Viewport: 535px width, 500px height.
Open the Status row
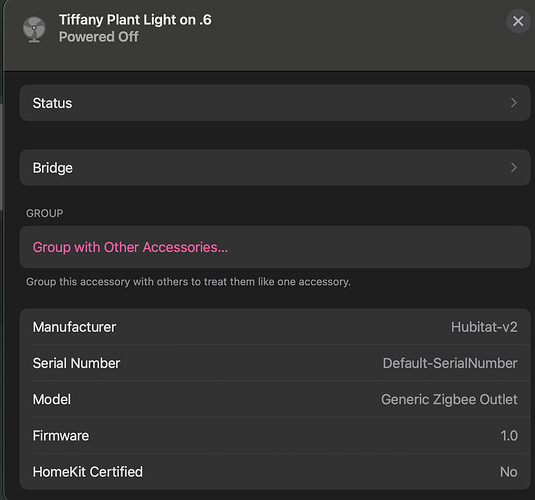pos(275,103)
